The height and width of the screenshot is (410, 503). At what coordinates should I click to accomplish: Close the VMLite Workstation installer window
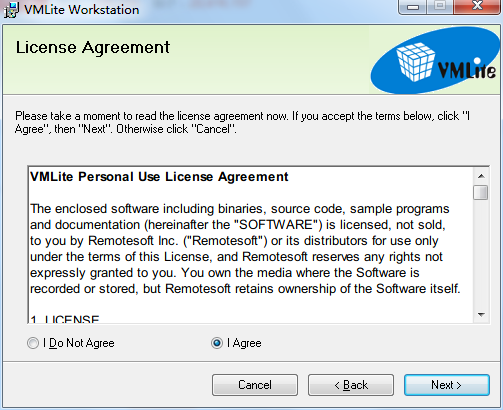pos(477,7)
